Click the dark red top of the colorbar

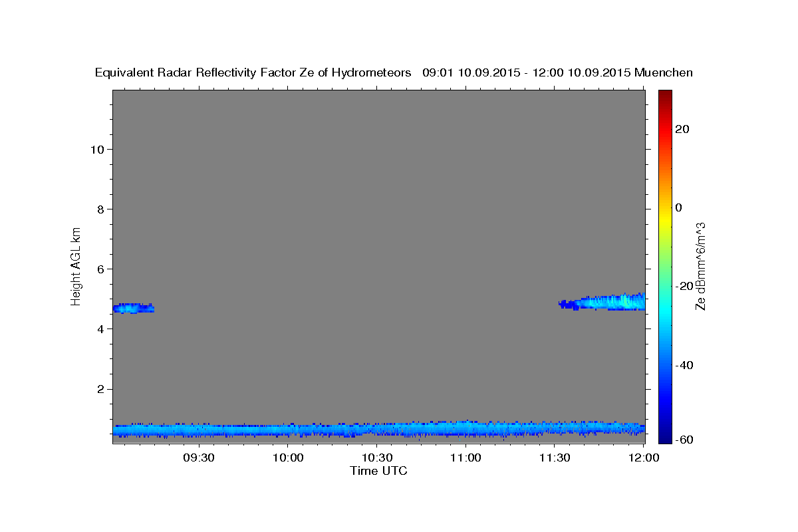click(664, 96)
